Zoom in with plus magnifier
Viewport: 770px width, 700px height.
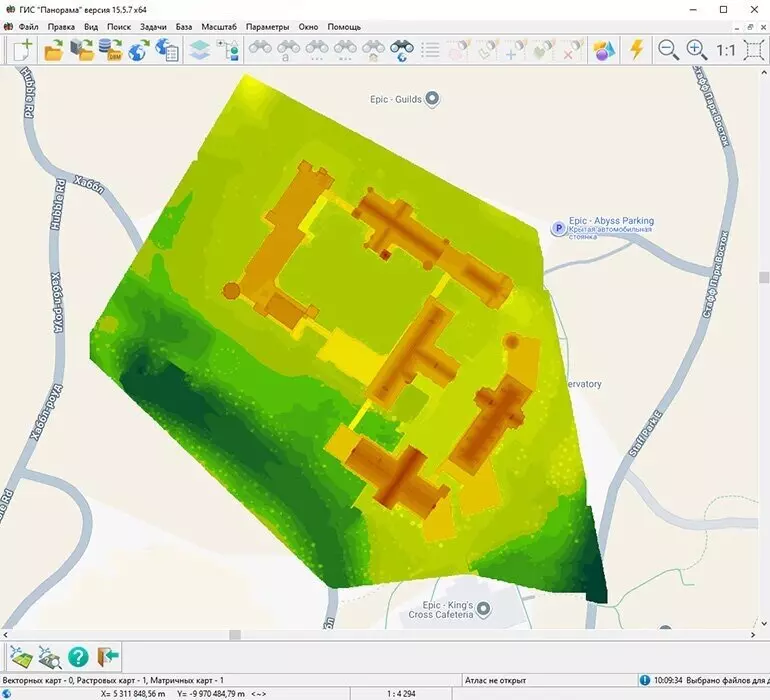(x=696, y=50)
